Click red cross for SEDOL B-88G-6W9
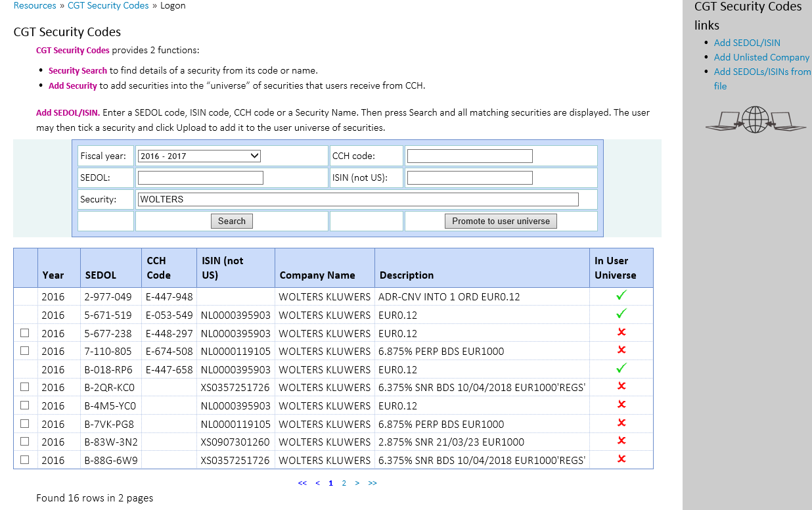 coord(621,459)
